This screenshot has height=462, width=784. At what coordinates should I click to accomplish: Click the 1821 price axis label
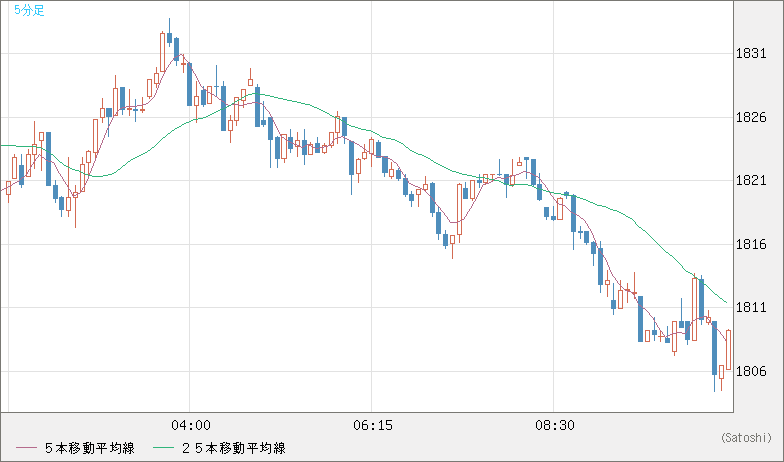751,180
